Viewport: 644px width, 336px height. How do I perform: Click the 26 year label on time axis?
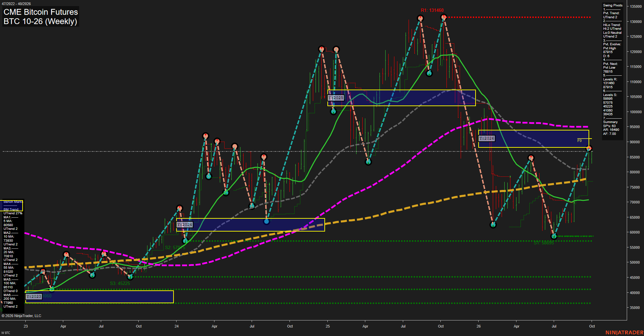click(x=479, y=326)
